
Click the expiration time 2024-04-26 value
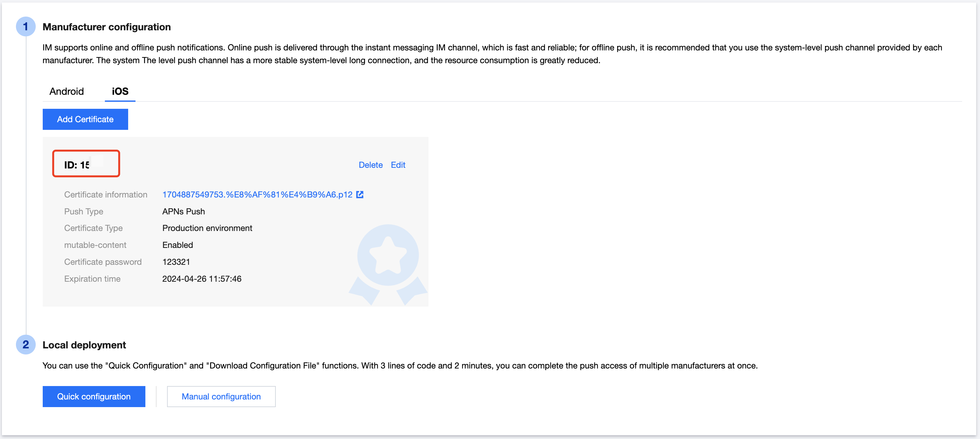(201, 279)
